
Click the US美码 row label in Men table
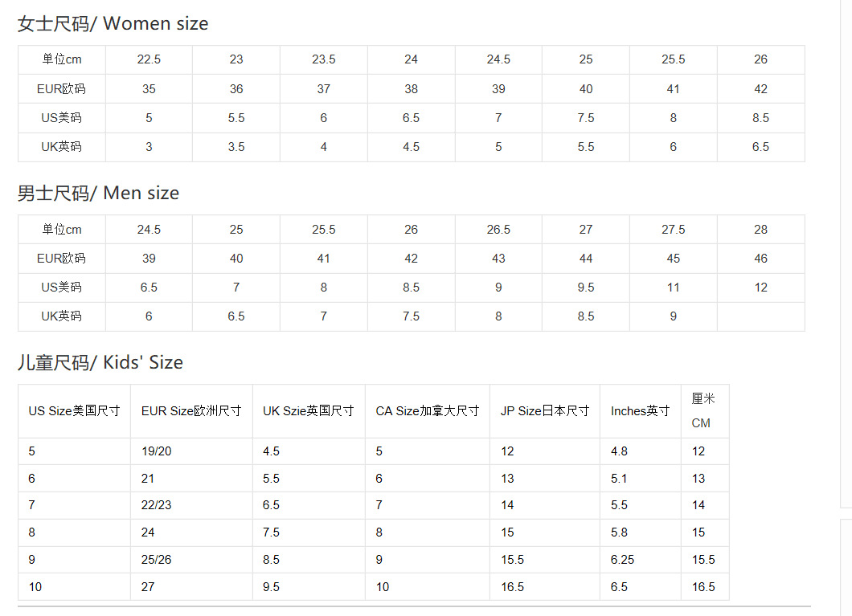(x=62, y=288)
